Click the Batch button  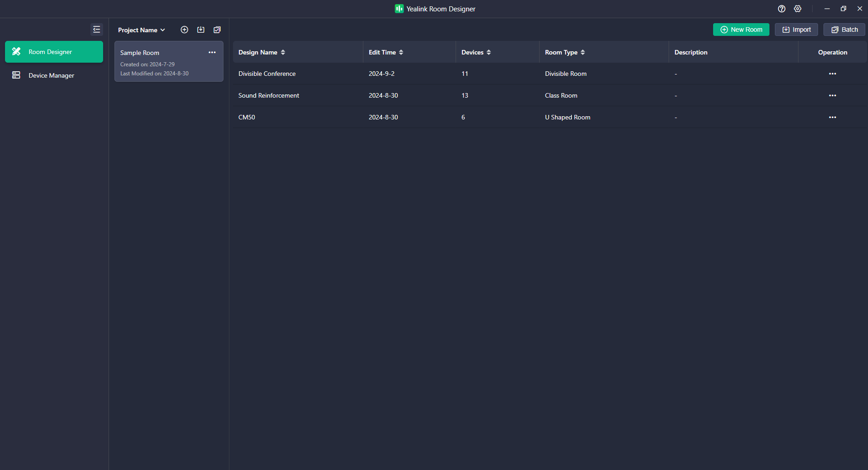844,30
